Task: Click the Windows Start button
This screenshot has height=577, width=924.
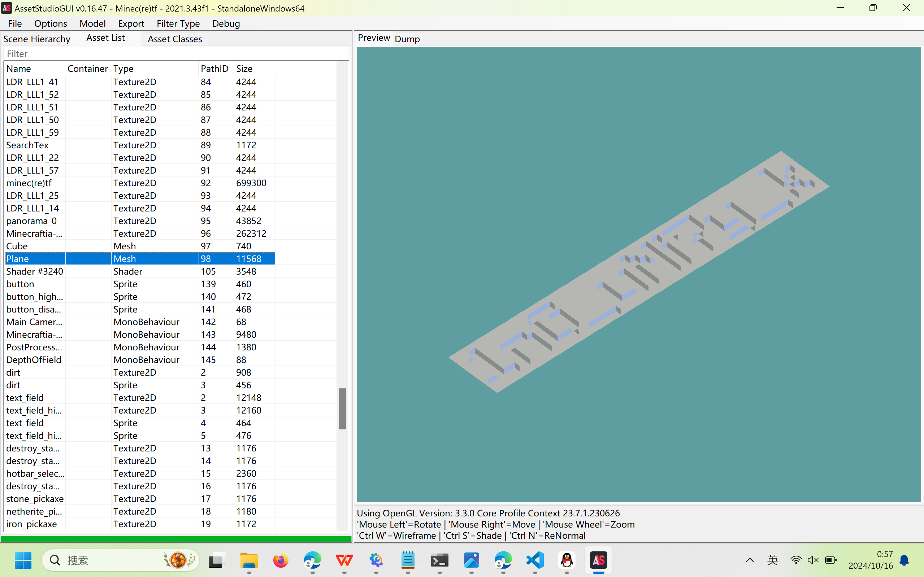Action: click(23, 560)
